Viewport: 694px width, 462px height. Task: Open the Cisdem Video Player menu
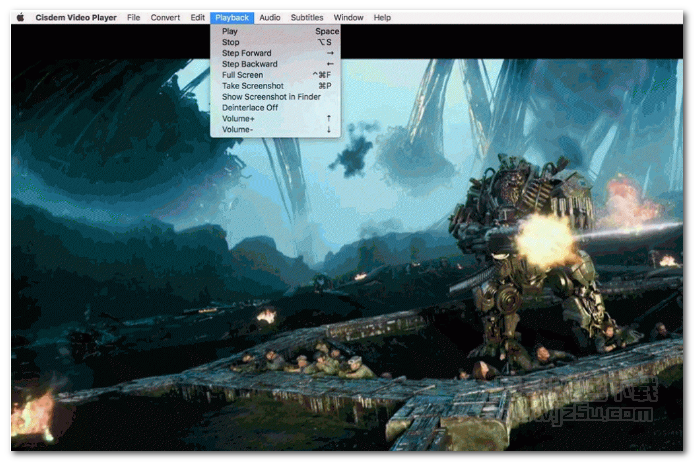[x=76, y=18]
